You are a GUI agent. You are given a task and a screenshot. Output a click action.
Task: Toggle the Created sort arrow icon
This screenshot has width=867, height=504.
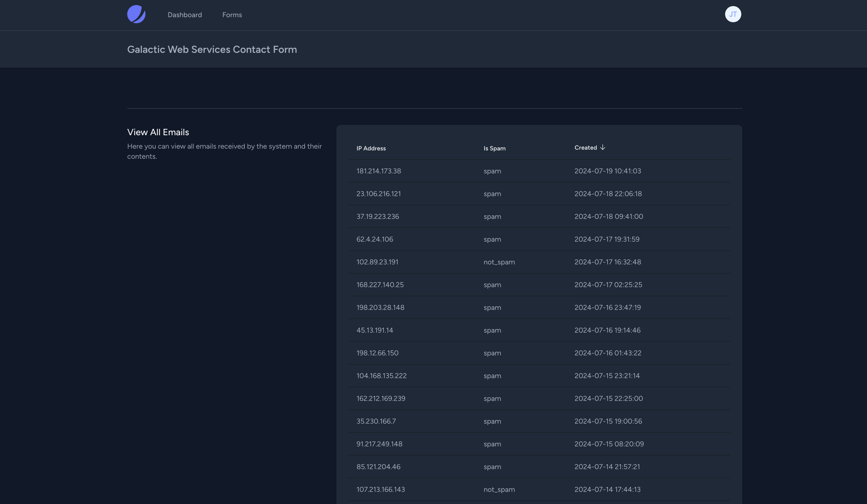tap(602, 148)
